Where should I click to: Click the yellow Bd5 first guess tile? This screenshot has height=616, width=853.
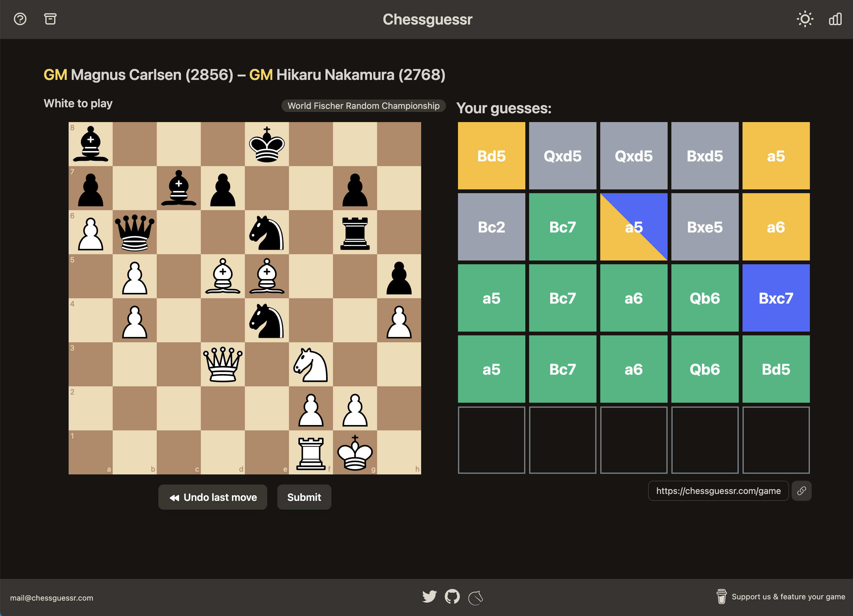[x=491, y=156]
